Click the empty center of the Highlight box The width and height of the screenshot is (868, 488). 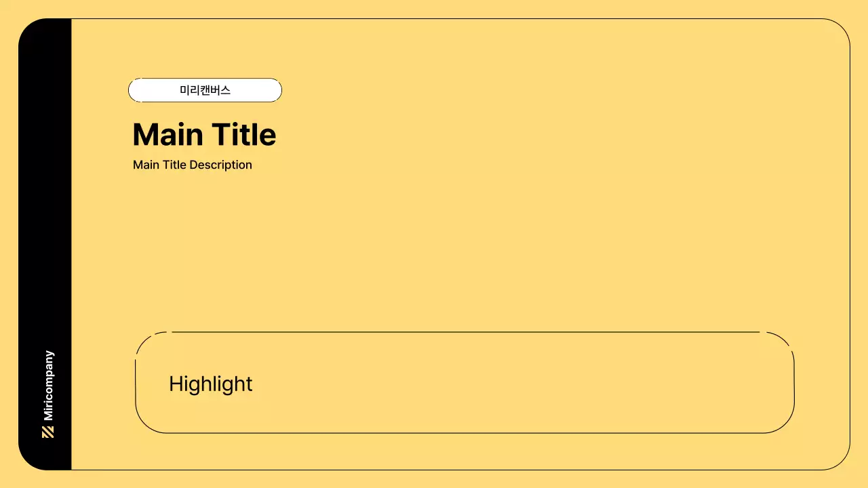pyautogui.click(x=465, y=383)
